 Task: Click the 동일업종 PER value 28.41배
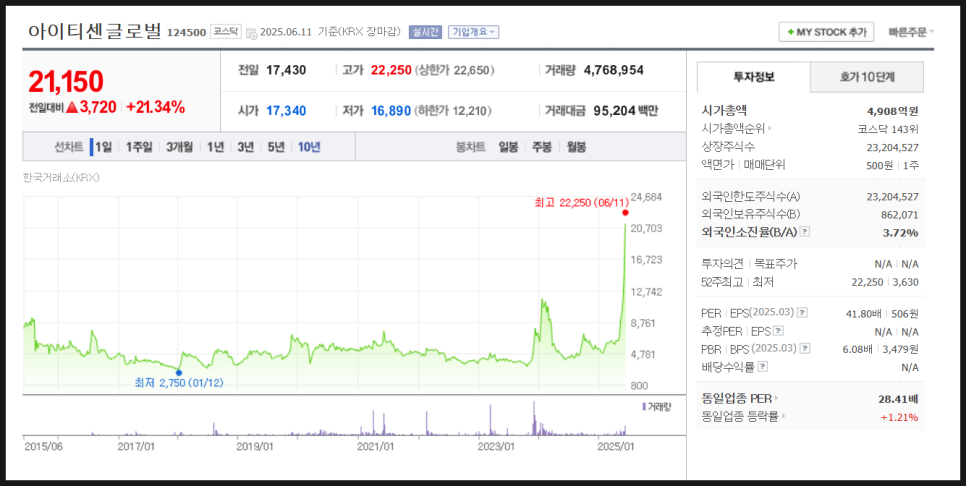tap(898, 399)
